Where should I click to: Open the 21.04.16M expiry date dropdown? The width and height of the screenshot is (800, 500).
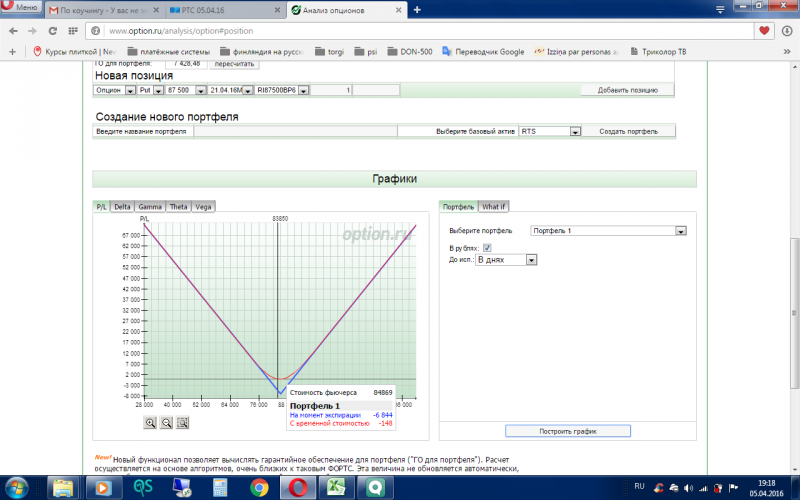pos(247,90)
